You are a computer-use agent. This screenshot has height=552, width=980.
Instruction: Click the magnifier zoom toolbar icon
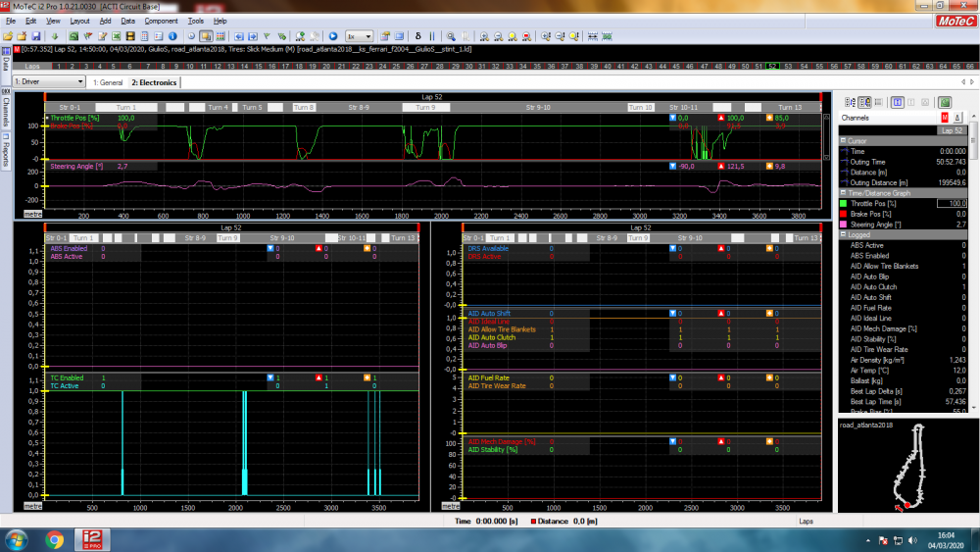pyautogui.click(x=451, y=36)
